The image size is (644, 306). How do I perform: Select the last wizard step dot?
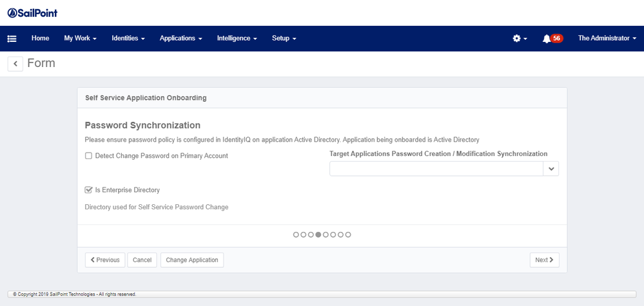pos(348,235)
